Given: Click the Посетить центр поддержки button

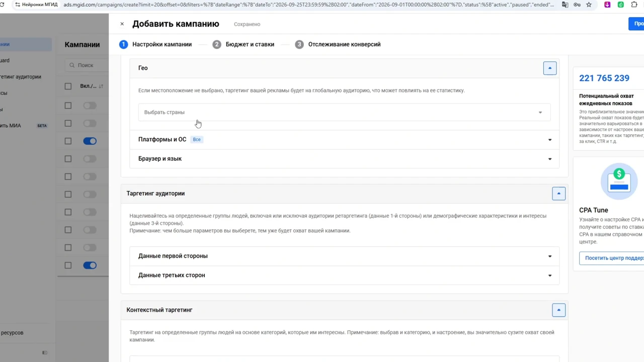Looking at the screenshot, I should tap(612, 258).
